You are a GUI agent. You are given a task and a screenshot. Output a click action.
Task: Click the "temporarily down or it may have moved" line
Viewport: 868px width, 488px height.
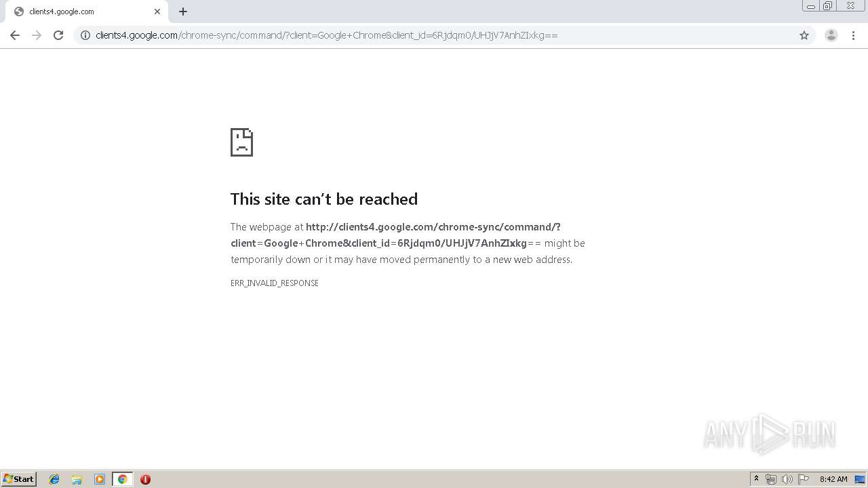click(401, 260)
